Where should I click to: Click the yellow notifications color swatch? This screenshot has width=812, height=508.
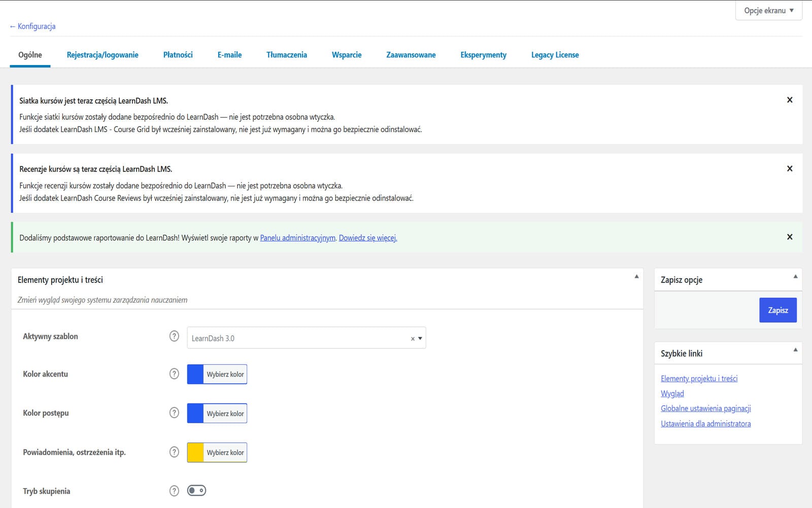point(195,453)
